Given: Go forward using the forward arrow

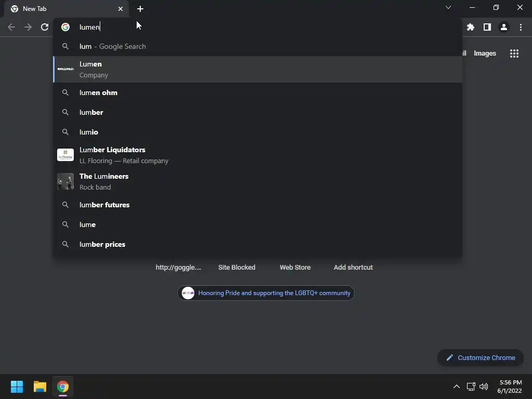Looking at the screenshot, I should [28, 27].
